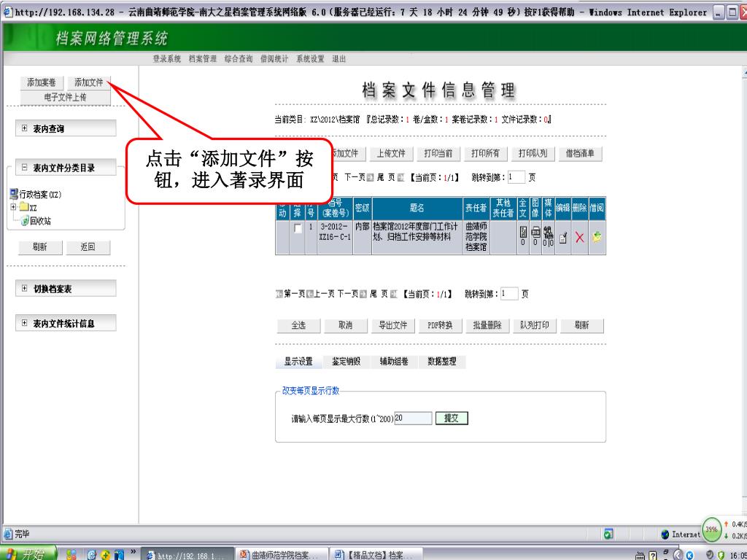Select the XZ folder in the tree
This screenshot has width=747, height=560.
28,208
